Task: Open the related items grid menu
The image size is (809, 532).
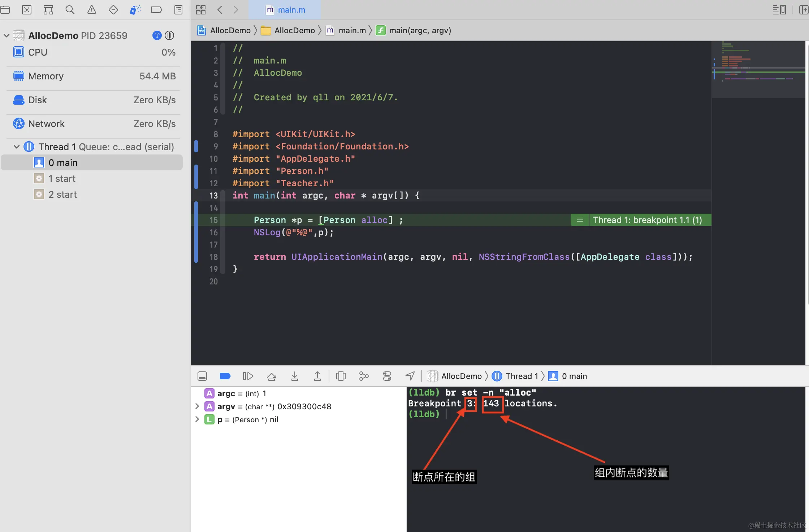Action: coord(201,10)
